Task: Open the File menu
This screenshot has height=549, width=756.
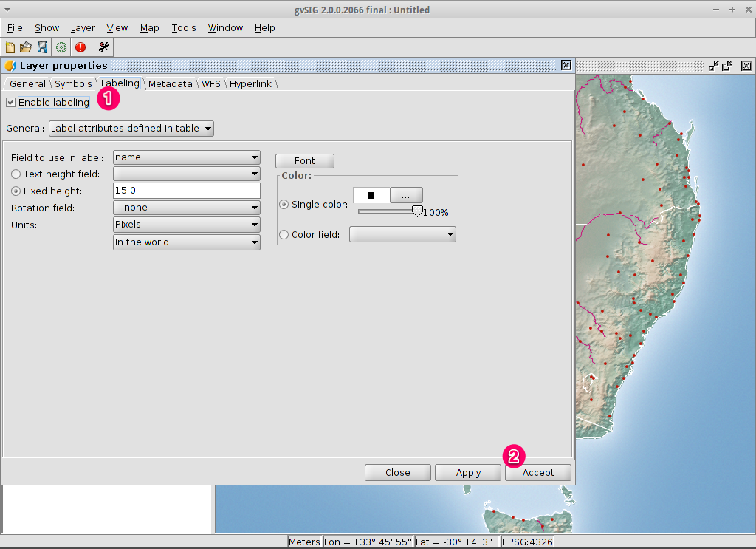Action: 15,28
